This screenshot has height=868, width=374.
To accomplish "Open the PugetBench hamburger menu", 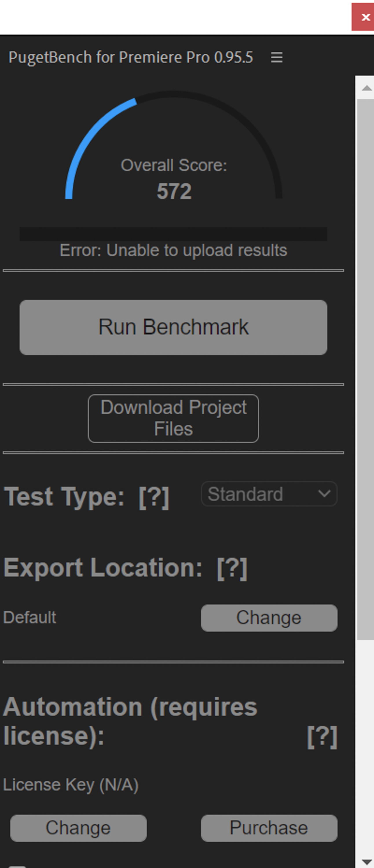I will (276, 57).
